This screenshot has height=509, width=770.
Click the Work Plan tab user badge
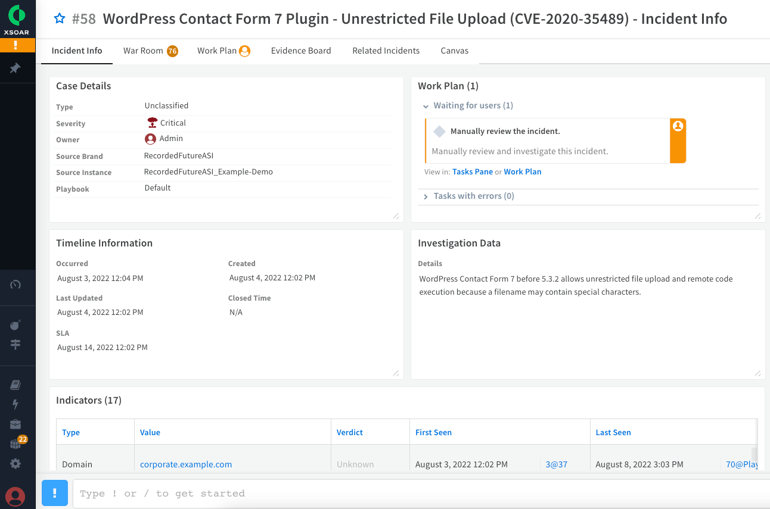coord(245,51)
